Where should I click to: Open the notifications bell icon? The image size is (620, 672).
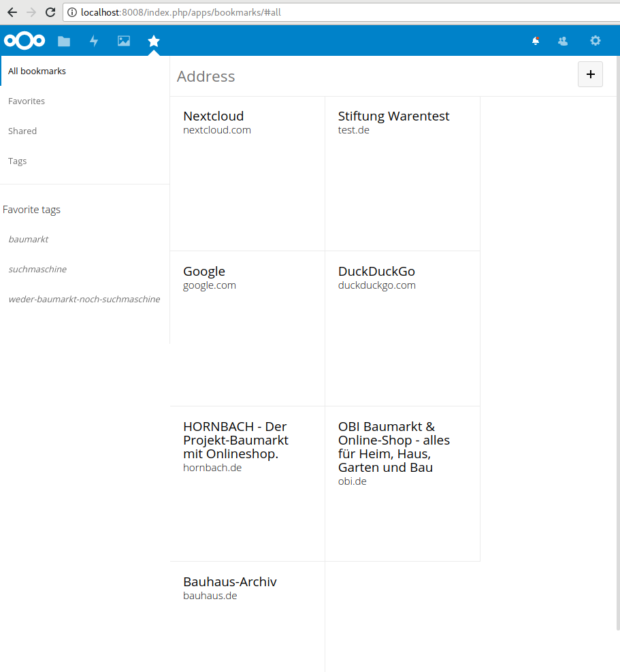click(x=536, y=41)
